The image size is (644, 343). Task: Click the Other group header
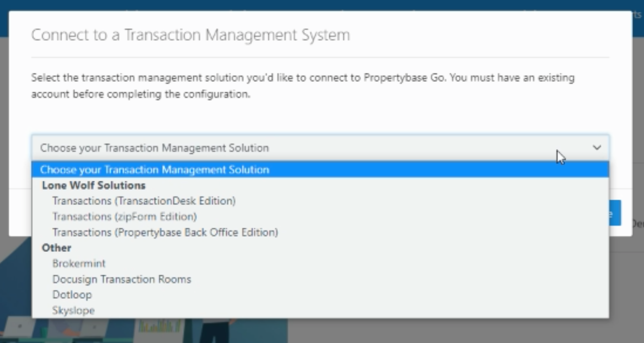[56, 248]
